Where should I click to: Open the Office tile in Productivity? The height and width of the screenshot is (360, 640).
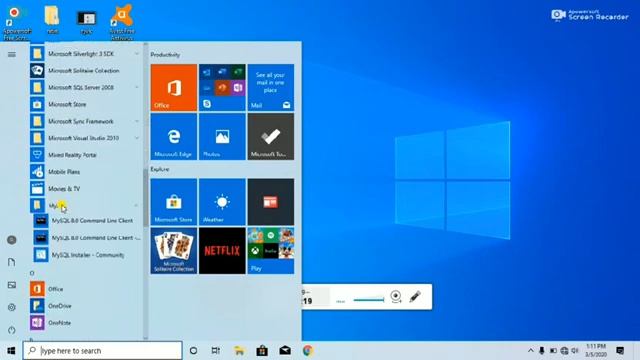[x=173, y=87]
